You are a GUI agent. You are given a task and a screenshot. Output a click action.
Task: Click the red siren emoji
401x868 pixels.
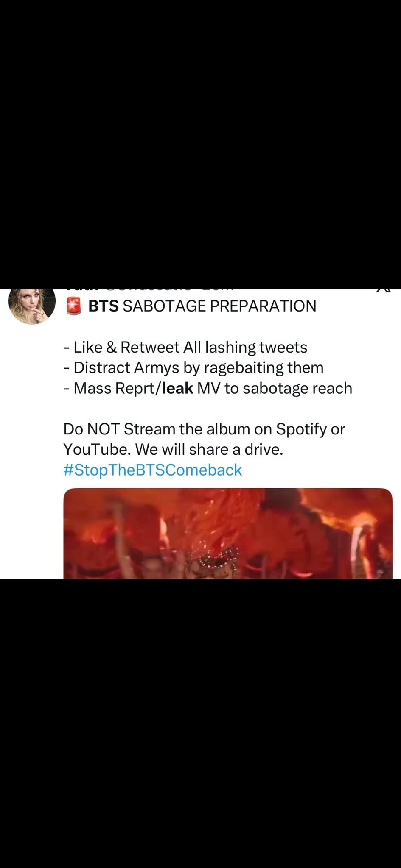73,306
